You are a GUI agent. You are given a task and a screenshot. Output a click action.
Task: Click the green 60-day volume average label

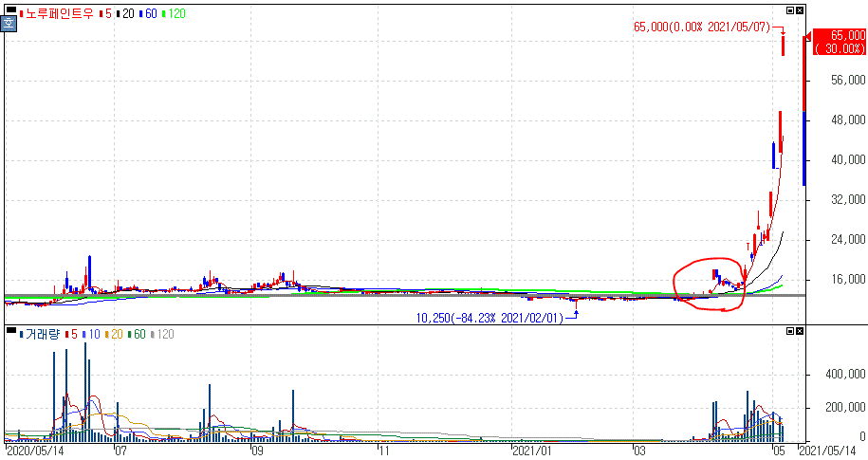pos(137,335)
